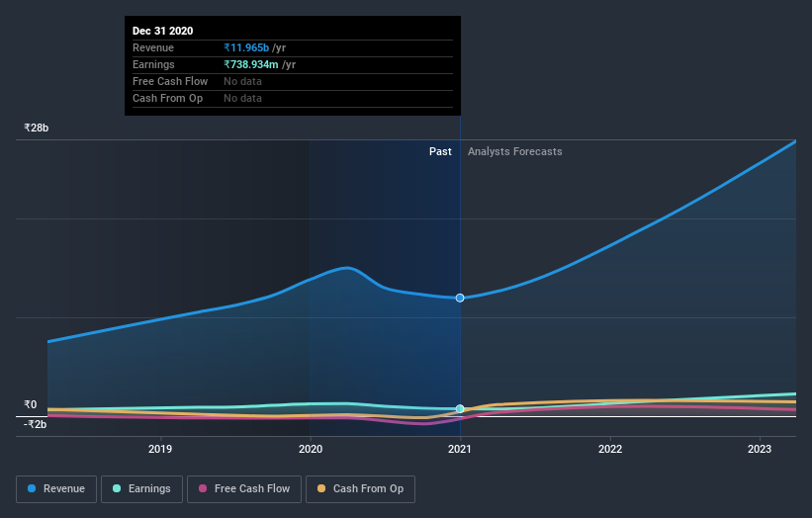812x518 pixels.
Task: Toggle the Revenue legend series
Action: [56, 489]
